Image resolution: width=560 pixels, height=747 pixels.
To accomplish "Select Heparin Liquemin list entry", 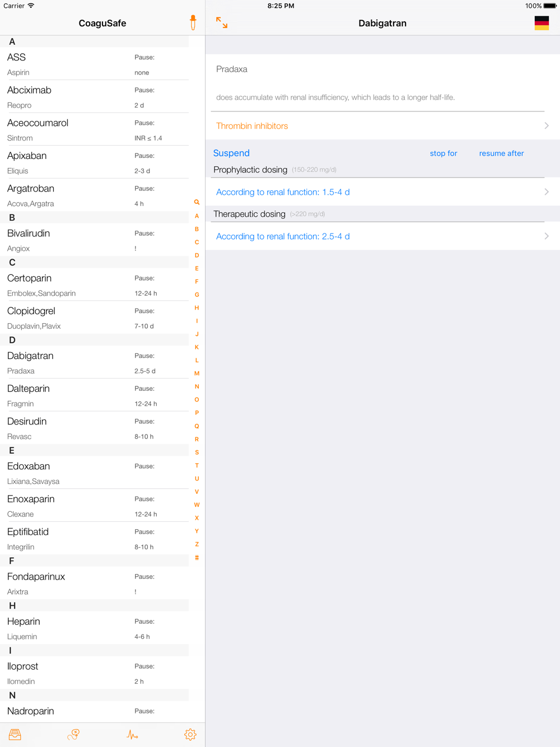I will 95,628.
